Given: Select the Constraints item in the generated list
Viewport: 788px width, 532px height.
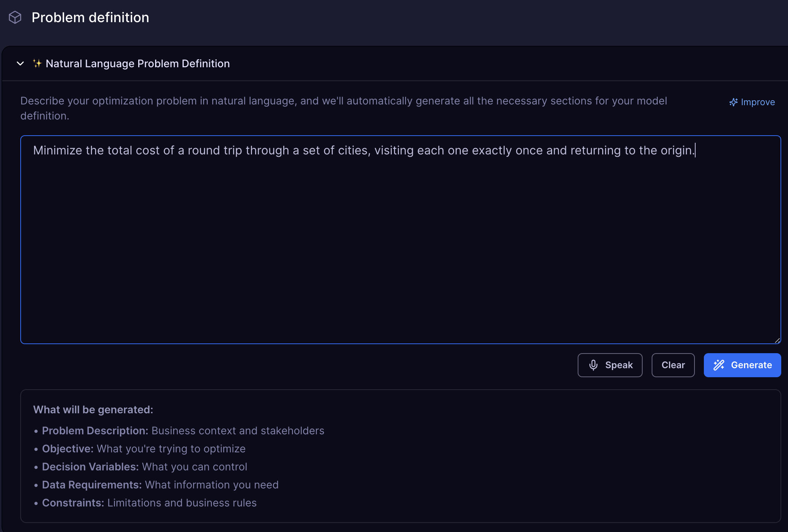Looking at the screenshot, I should click(x=149, y=503).
